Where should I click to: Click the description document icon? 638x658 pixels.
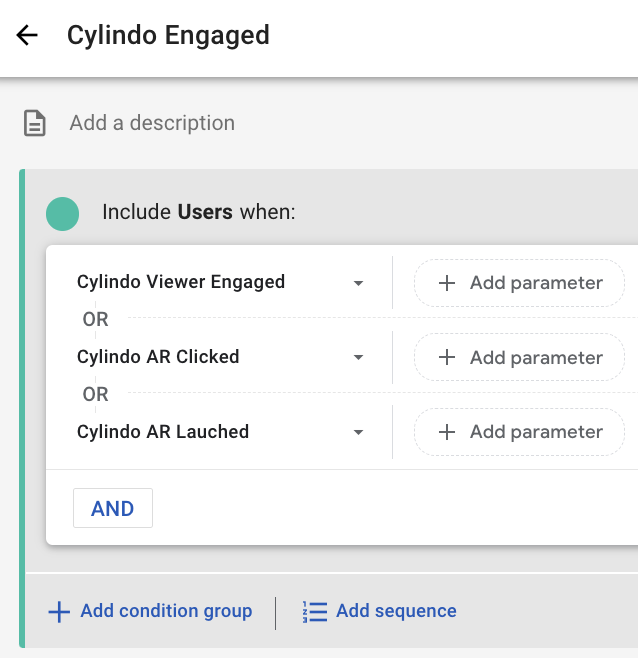(x=34, y=123)
